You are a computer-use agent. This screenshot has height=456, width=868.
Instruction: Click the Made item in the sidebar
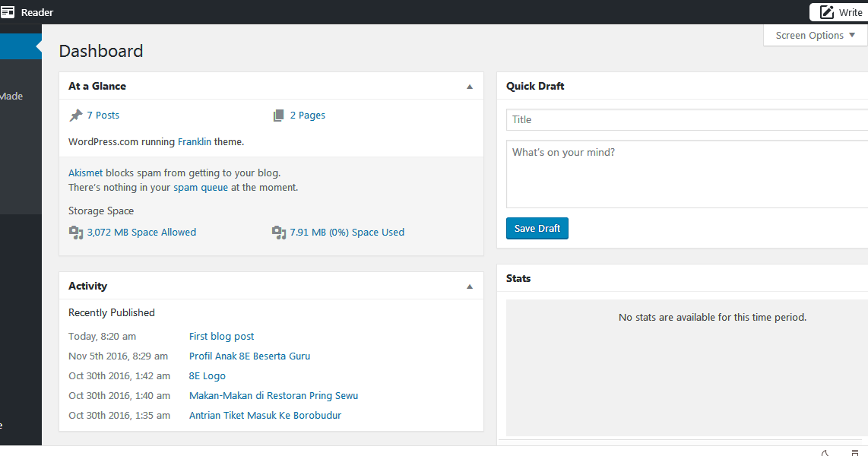pyautogui.click(x=11, y=96)
